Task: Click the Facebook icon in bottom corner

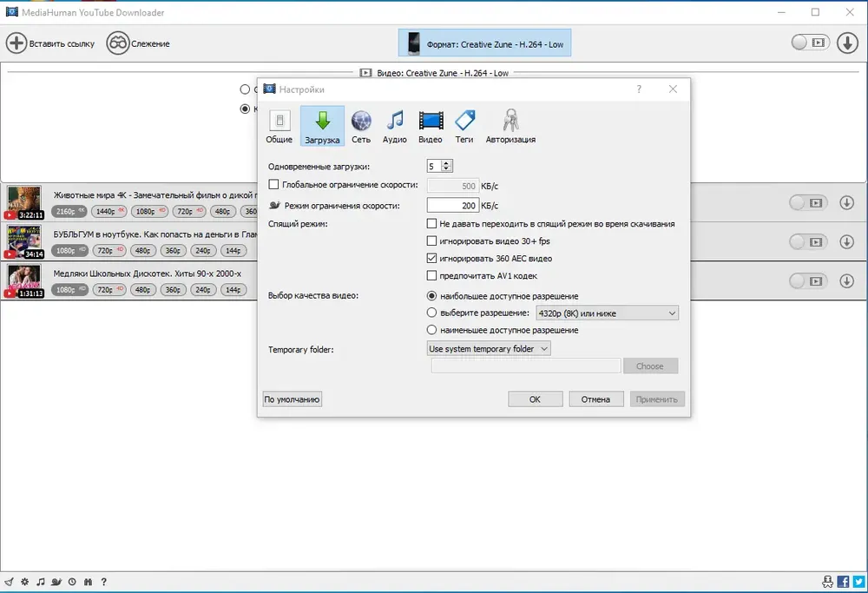Action: (x=843, y=582)
